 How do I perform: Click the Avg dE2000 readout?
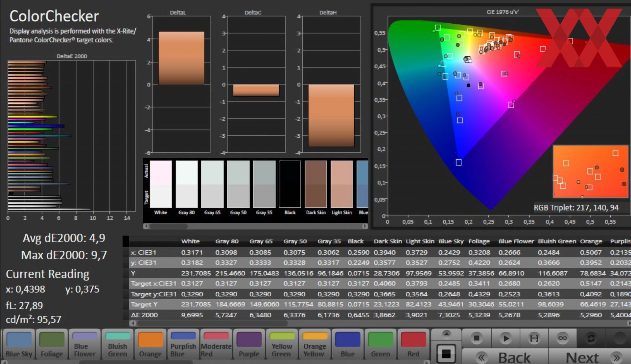pos(64,238)
